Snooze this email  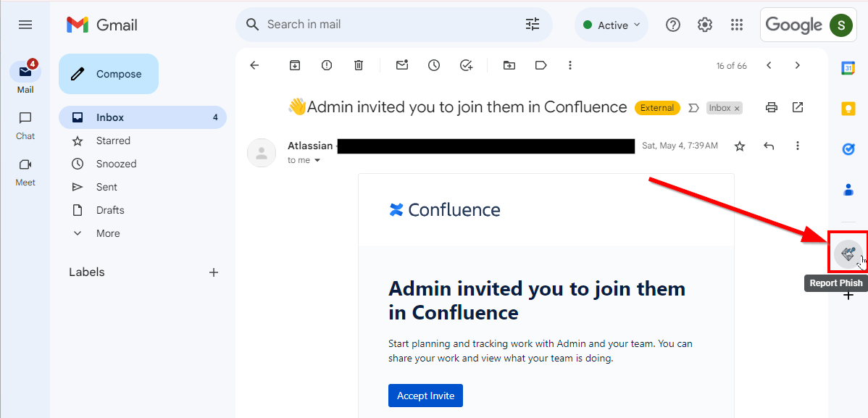(x=434, y=65)
